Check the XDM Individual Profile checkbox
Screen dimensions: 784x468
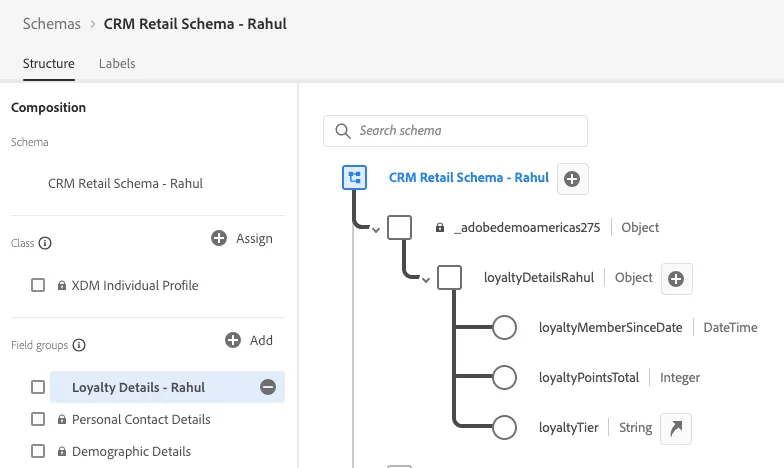pos(38,285)
